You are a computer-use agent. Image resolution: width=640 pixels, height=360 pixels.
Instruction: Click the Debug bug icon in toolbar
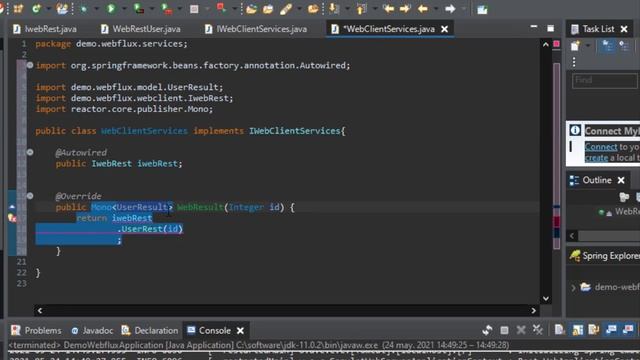click(84, 9)
